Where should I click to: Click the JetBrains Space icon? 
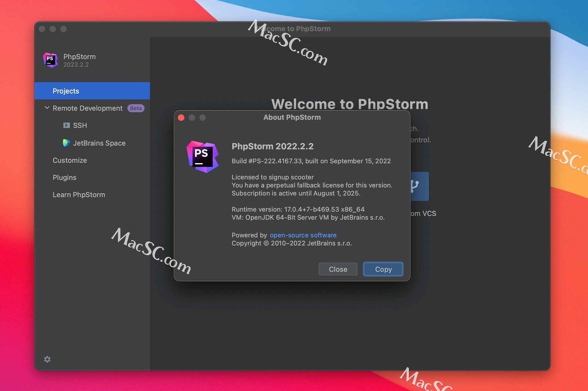[x=66, y=143]
